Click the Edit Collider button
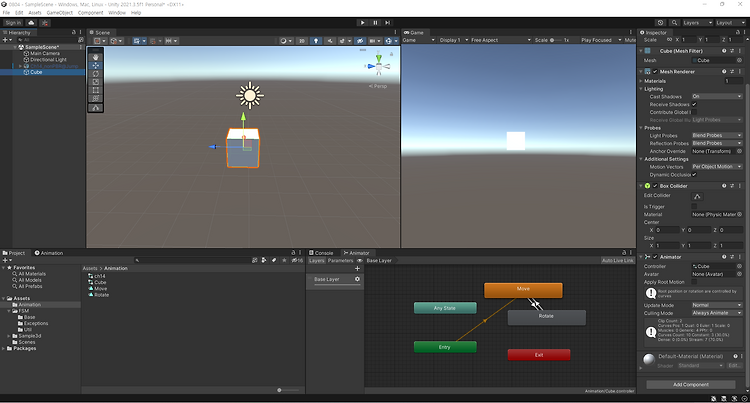Screen dimensions: 750x403 coord(697,196)
